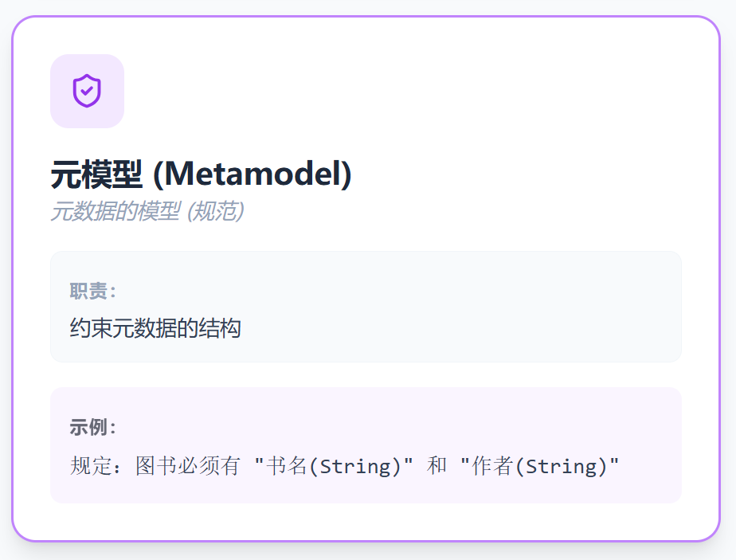Viewport: 736px width, 560px height.
Task: Click the example rule text starting with 规定
Action: pos(345,466)
